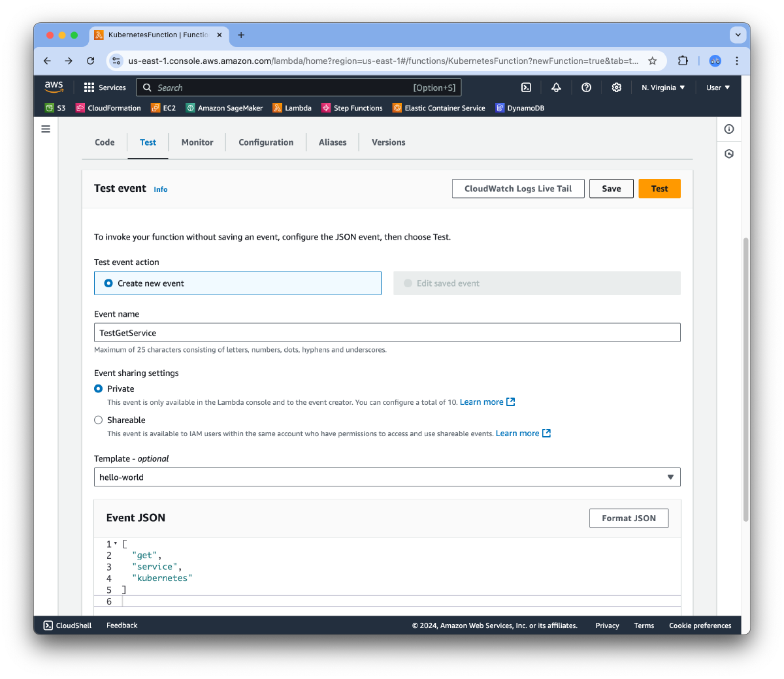Viewport: 784px width, 679px height.
Task: Open CloudShell icon in top navigation
Action: click(526, 87)
